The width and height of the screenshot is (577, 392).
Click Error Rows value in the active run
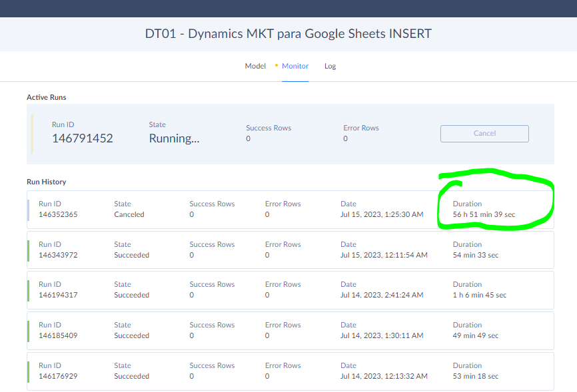click(345, 138)
